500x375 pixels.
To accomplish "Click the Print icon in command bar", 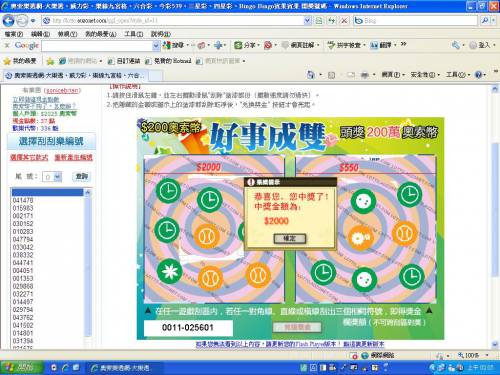I will coord(365,75).
